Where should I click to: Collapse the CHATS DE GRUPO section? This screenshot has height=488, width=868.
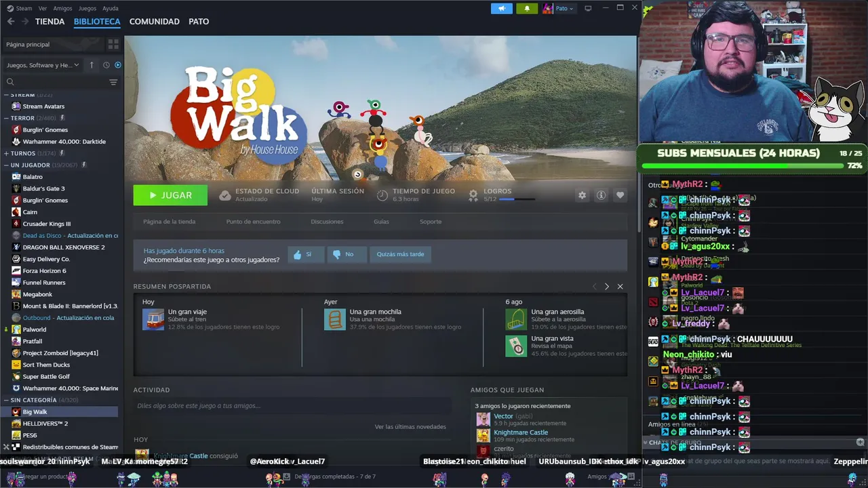[646, 443]
